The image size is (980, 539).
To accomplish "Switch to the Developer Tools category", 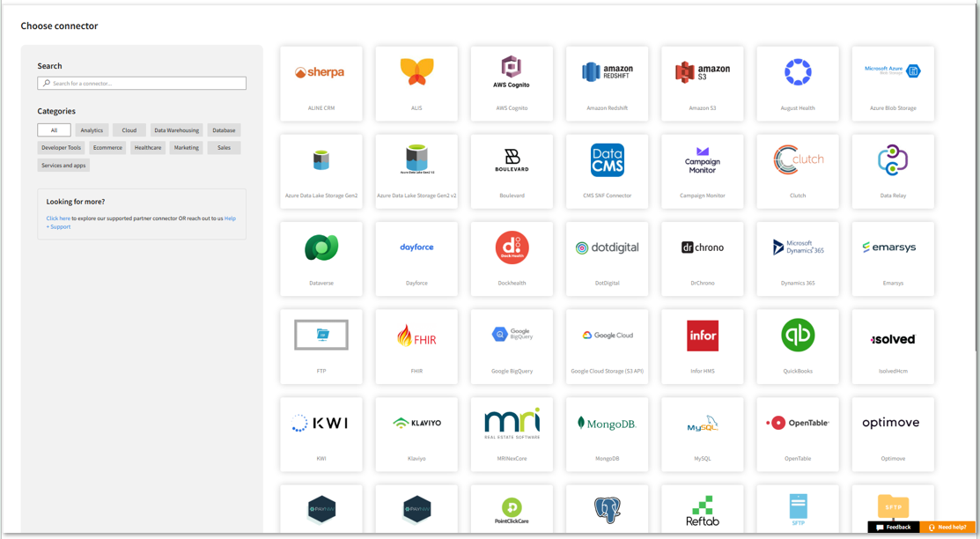I will click(61, 148).
